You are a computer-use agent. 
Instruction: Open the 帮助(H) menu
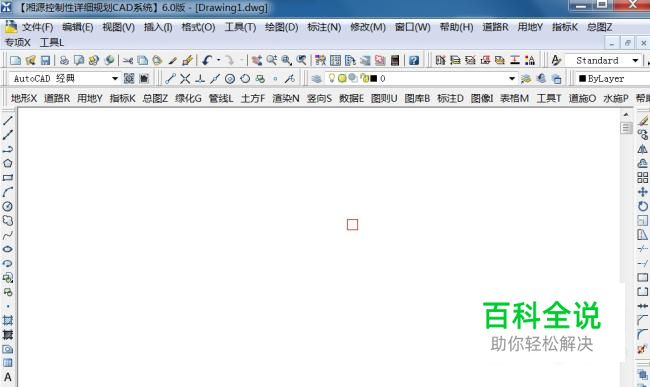(456, 27)
